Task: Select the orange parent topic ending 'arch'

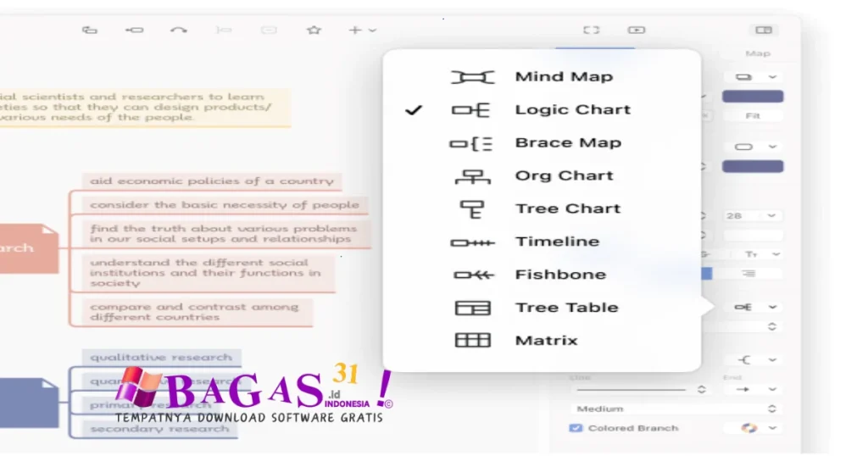Action: (29, 248)
